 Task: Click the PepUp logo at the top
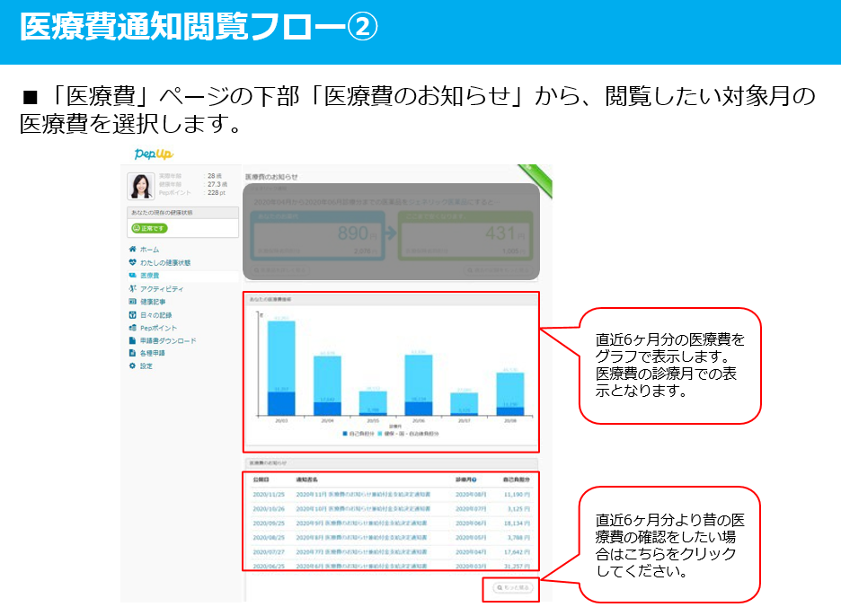[x=154, y=154]
